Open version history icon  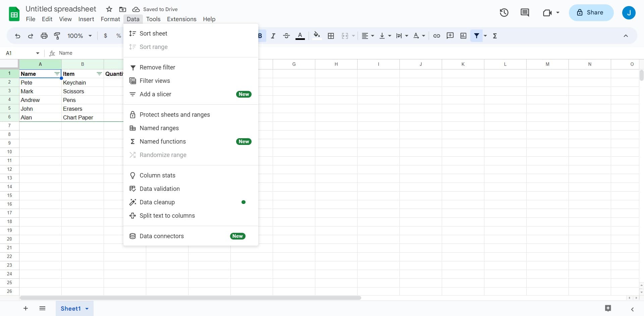pos(504,12)
